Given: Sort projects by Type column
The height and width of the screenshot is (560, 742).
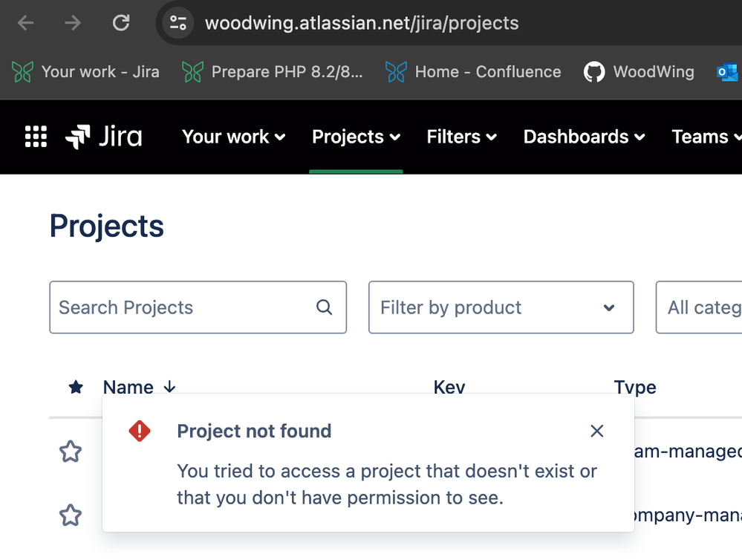Looking at the screenshot, I should (635, 387).
